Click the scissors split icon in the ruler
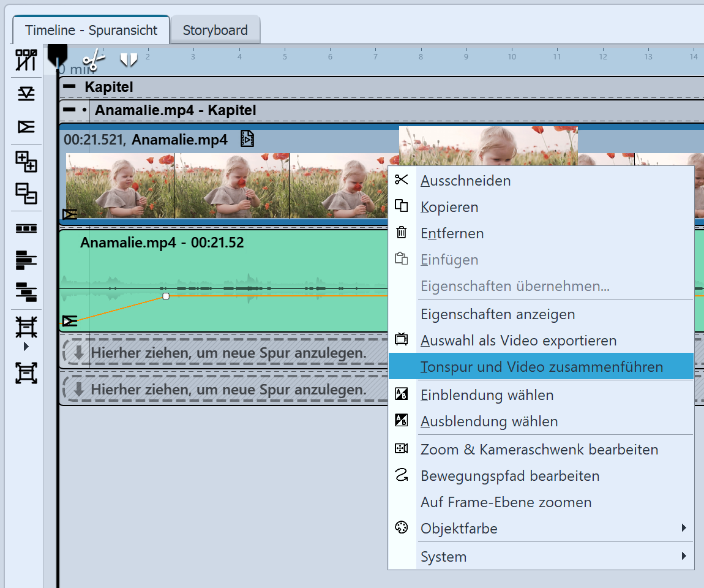This screenshot has width=704, height=588. click(x=94, y=60)
